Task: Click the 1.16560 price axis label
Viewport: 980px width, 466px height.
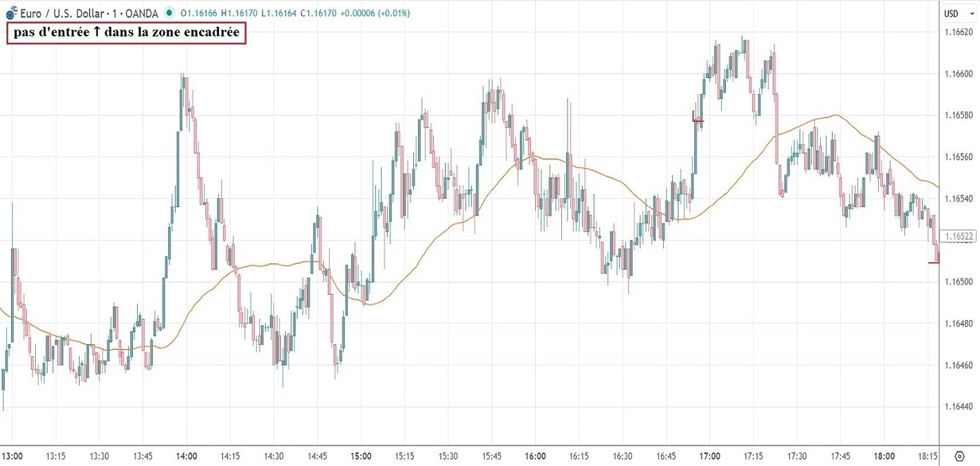Action: tap(959, 157)
